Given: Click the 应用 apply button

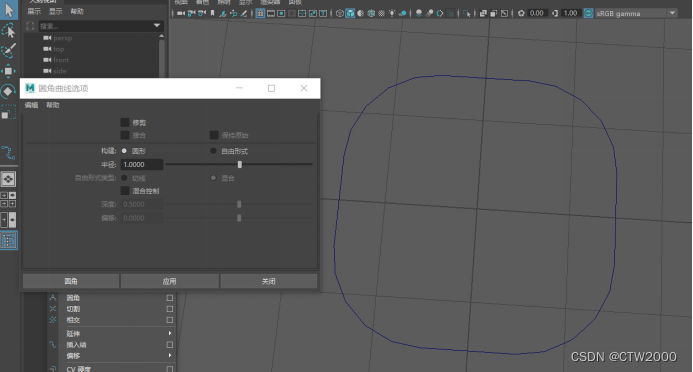Looking at the screenshot, I should tap(170, 281).
